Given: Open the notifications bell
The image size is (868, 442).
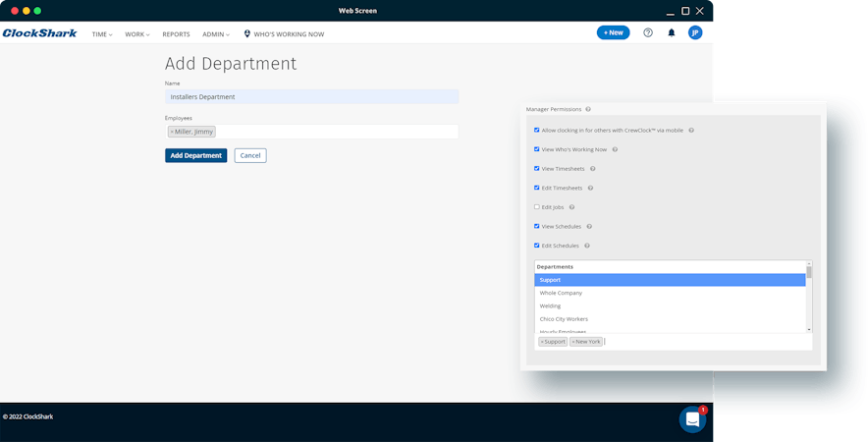Looking at the screenshot, I should tap(672, 32).
